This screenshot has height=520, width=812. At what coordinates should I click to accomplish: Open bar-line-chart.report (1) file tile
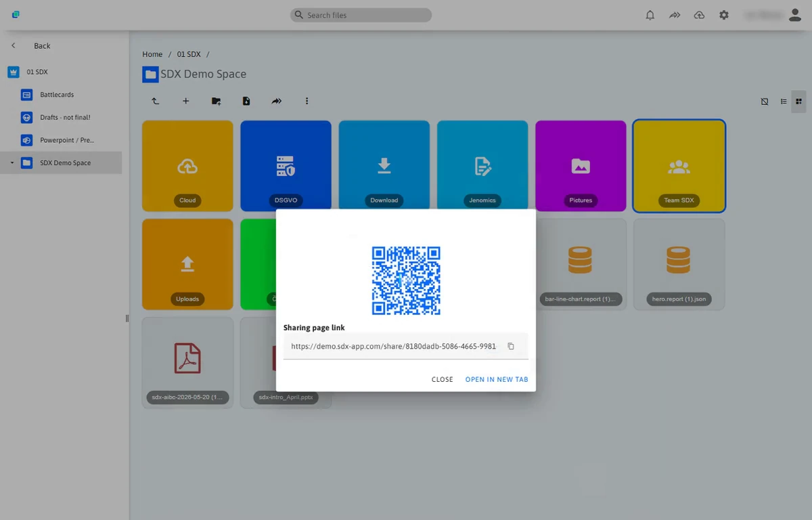[x=581, y=265]
